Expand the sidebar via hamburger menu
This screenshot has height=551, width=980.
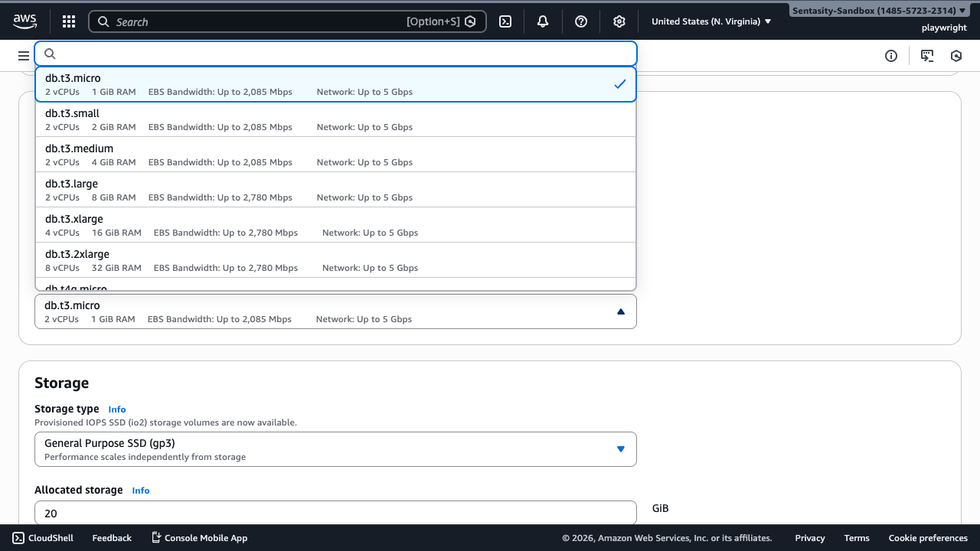tap(24, 54)
